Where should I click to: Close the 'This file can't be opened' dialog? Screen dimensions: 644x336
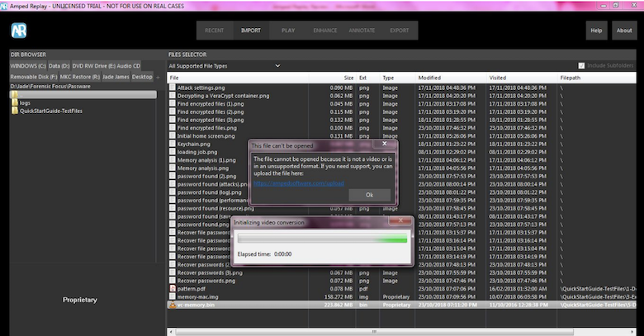(x=385, y=144)
